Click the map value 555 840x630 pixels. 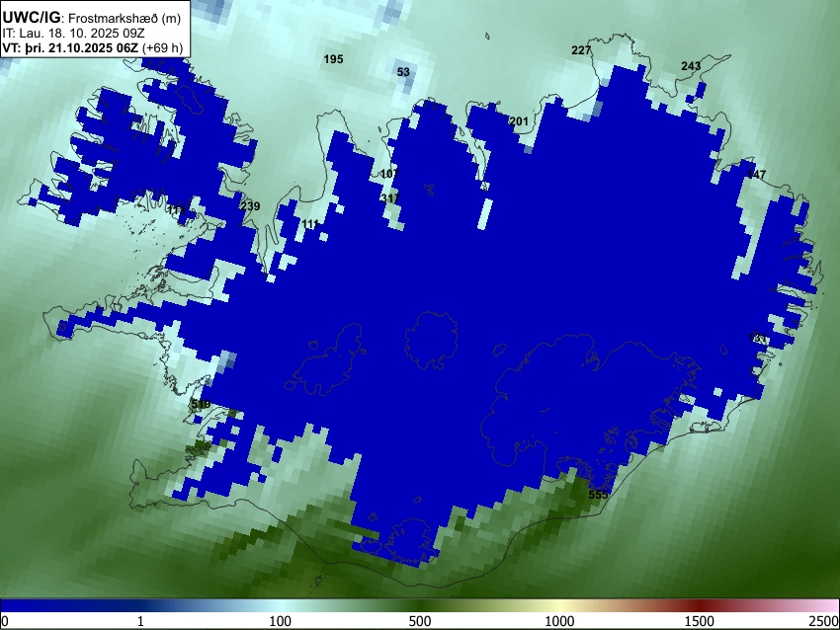tap(599, 495)
